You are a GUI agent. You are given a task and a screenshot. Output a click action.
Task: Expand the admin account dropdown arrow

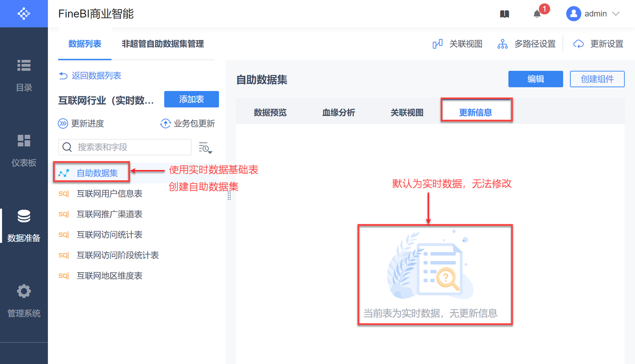pos(616,14)
